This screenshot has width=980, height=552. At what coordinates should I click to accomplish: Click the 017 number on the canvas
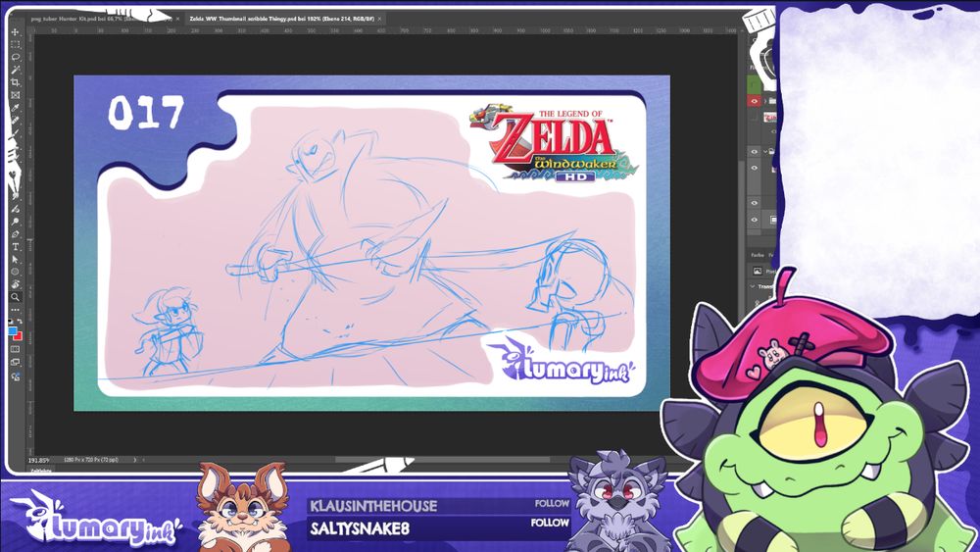[146, 113]
